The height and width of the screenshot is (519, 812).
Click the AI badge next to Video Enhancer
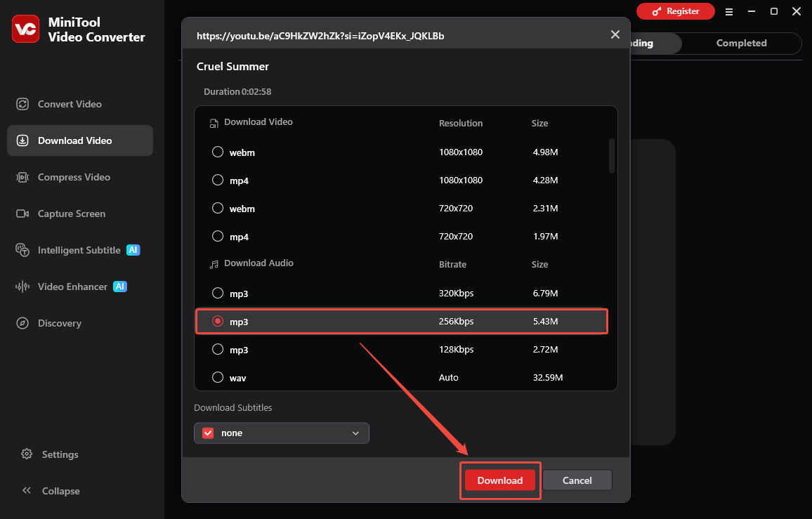point(120,286)
